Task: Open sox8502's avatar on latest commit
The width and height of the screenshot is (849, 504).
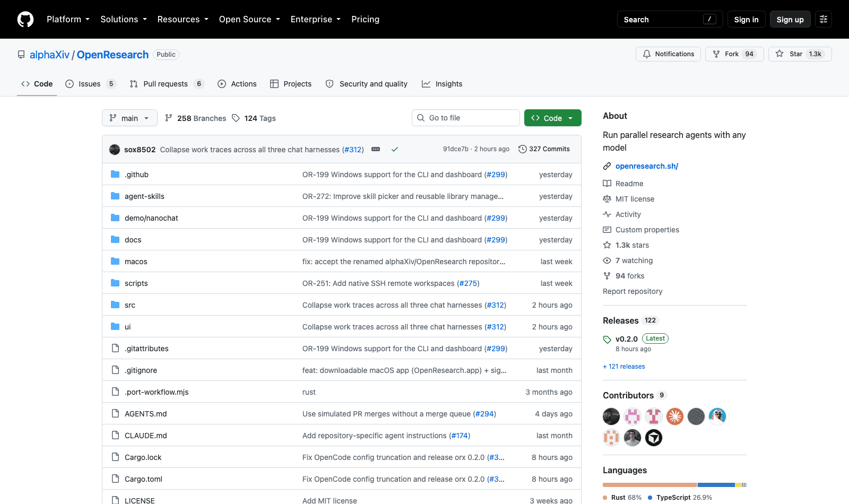Action: 115,150
